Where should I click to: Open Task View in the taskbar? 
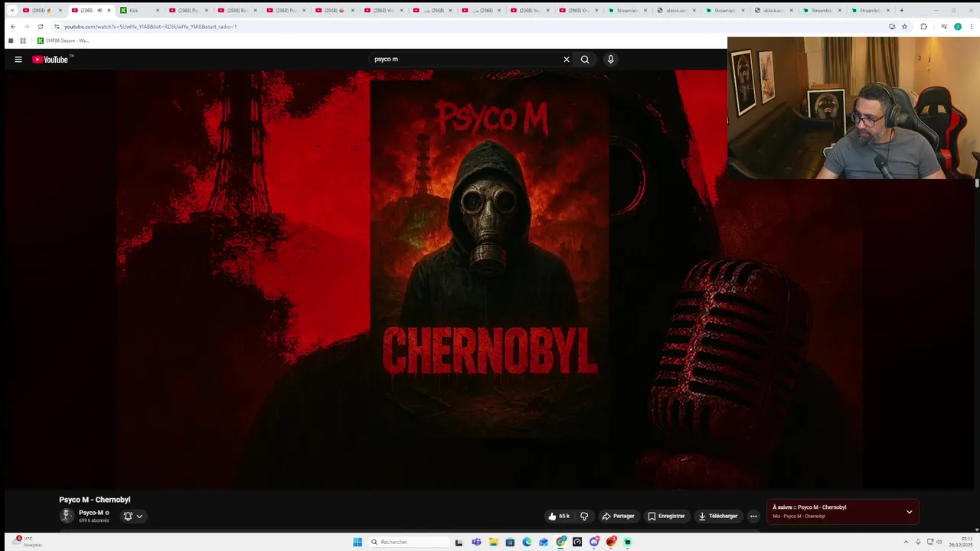(x=459, y=542)
